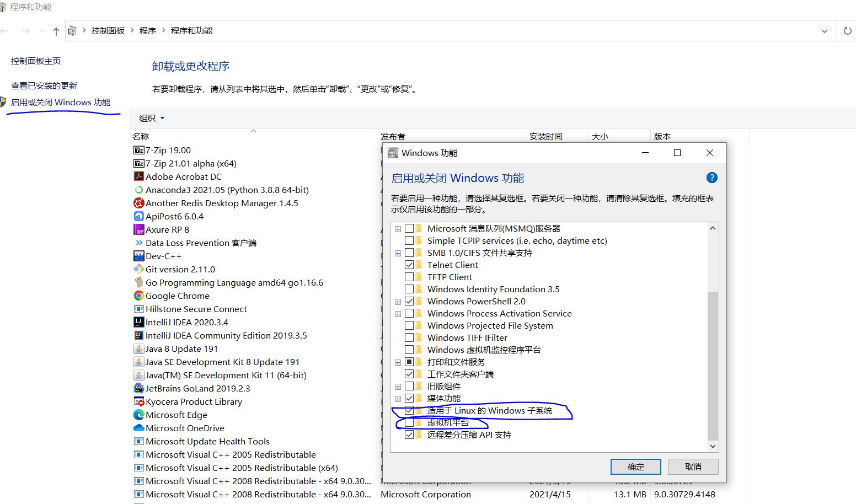
Task: Sort by 版本 column header
Action: (x=700, y=136)
